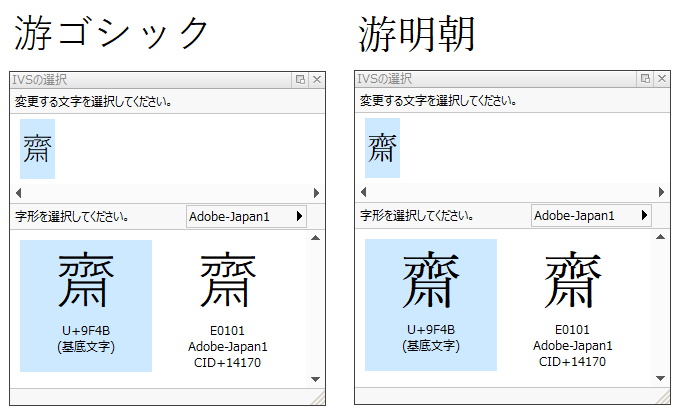Click the 字形を選択してください label in the right panel
Screen dimensions: 700x415
point(417,216)
